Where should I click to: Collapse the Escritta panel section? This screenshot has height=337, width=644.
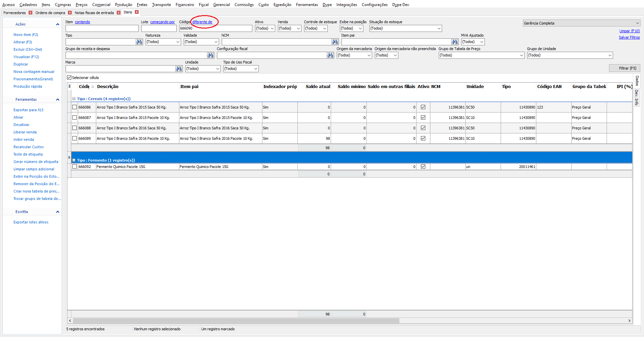[58, 212]
